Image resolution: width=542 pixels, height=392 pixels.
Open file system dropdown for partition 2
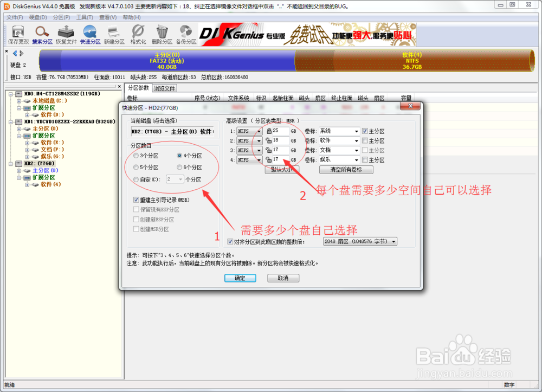point(259,141)
